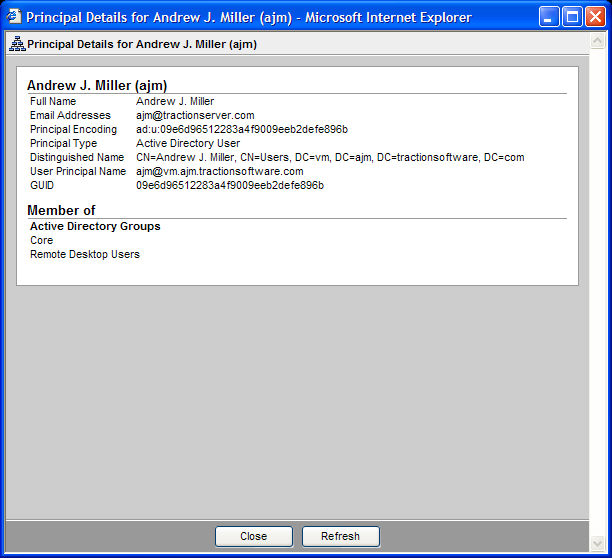Click the Full Name value 'Andrew J. Miller'
Image resolution: width=612 pixels, height=558 pixels.
[175, 101]
